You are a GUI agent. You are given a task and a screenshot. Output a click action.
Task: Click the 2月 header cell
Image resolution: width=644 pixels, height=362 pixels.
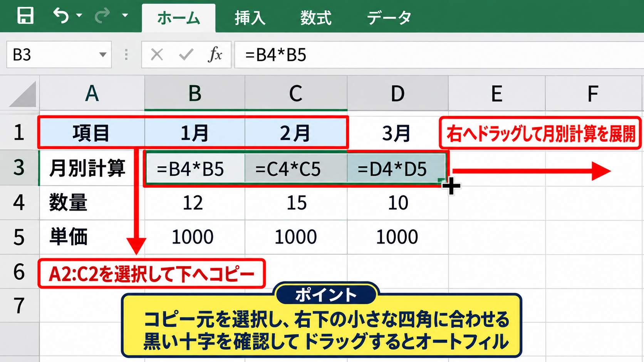coord(296,133)
